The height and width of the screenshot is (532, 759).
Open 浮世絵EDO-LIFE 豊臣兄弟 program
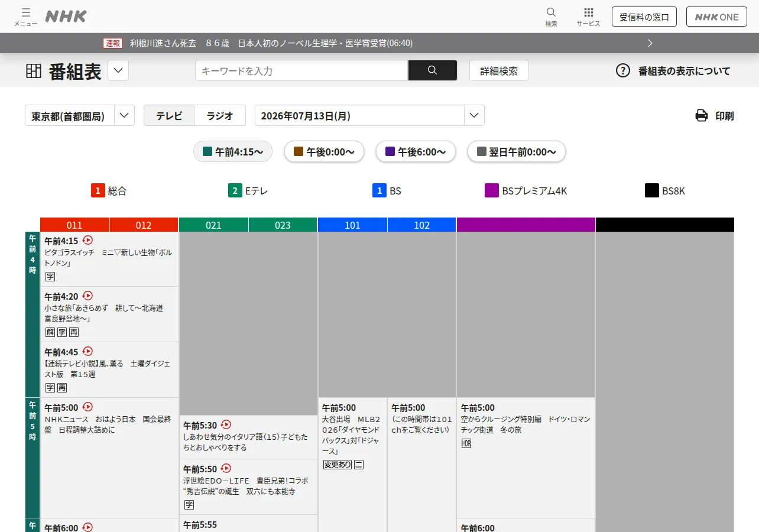(248, 487)
